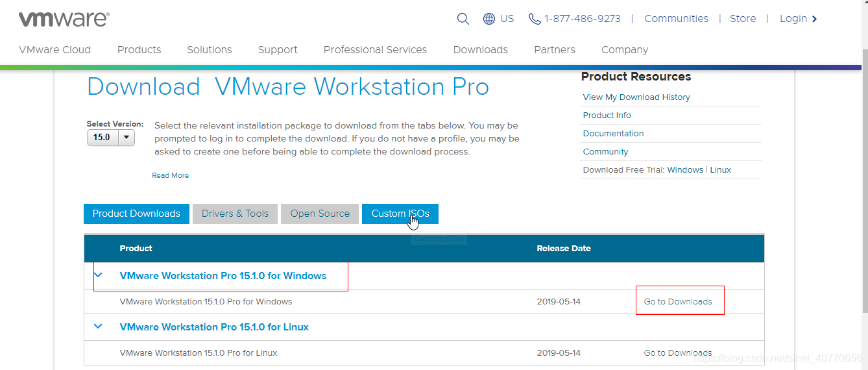Open the Communities link
This screenshot has height=370, width=868.
pyautogui.click(x=676, y=19)
